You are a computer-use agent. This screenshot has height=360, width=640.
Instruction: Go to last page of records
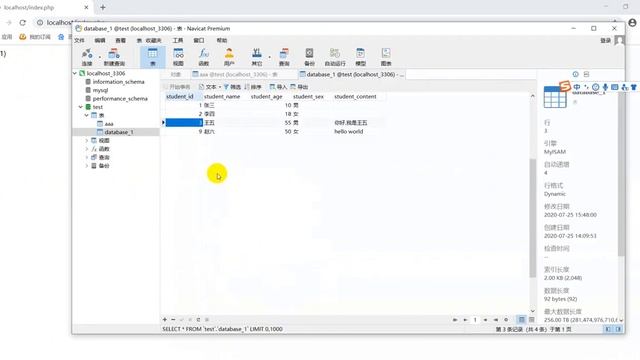click(496, 320)
